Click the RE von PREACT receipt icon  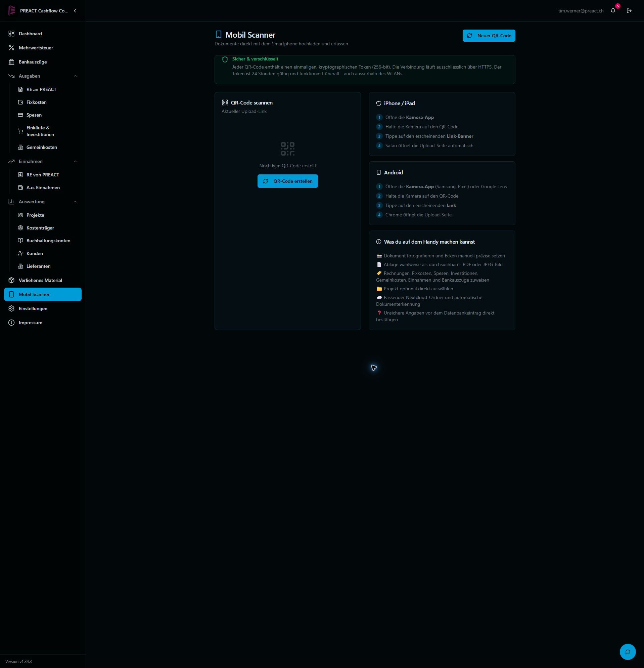click(20, 175)
